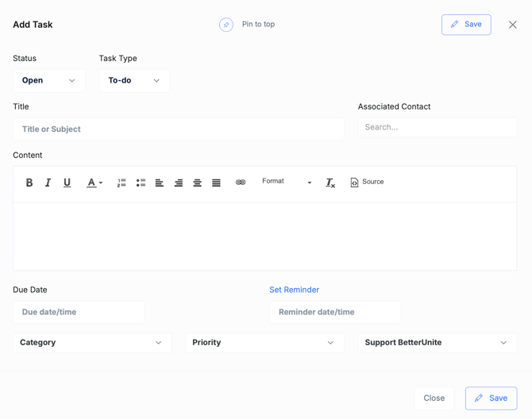Screen dimensions: 532x419
Task: Click the Title or Subject field
Action: pos(179,129)
